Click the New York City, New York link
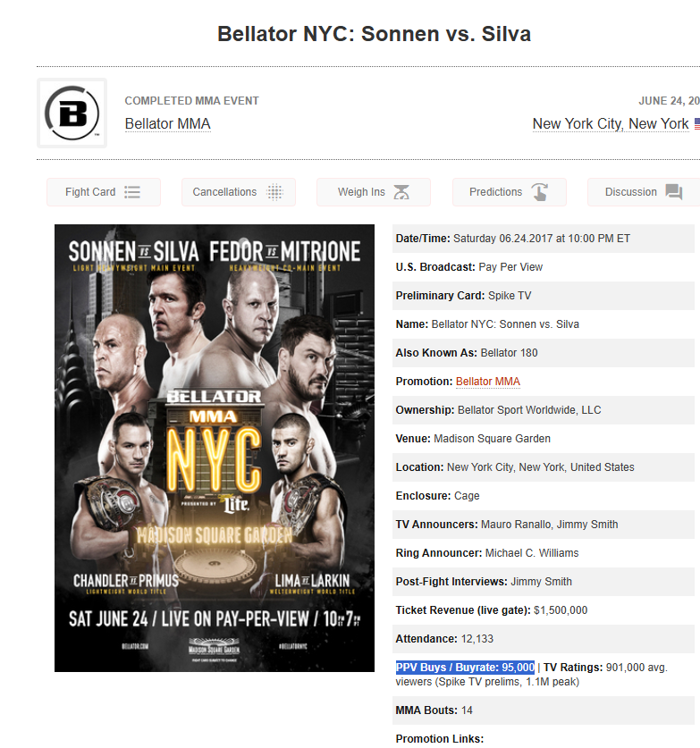700x748 pixels. pyautogui.click(x=611, y=123)
